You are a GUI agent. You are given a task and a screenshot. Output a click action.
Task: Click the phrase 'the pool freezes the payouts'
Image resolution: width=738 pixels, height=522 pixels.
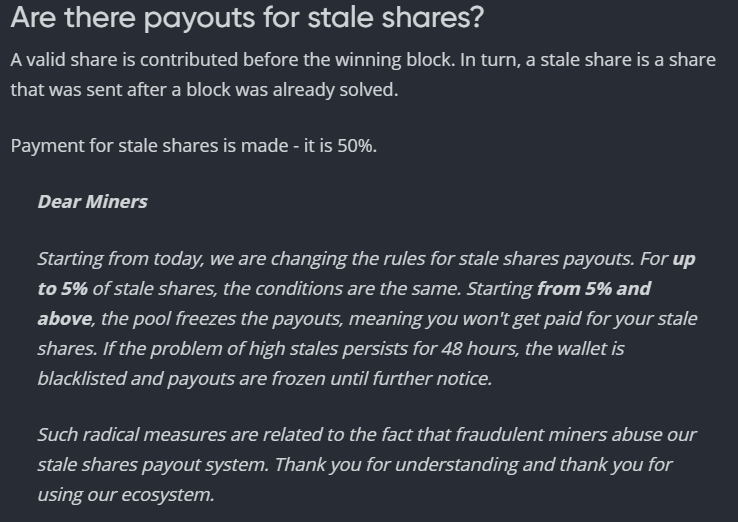[x=222, y=319]
